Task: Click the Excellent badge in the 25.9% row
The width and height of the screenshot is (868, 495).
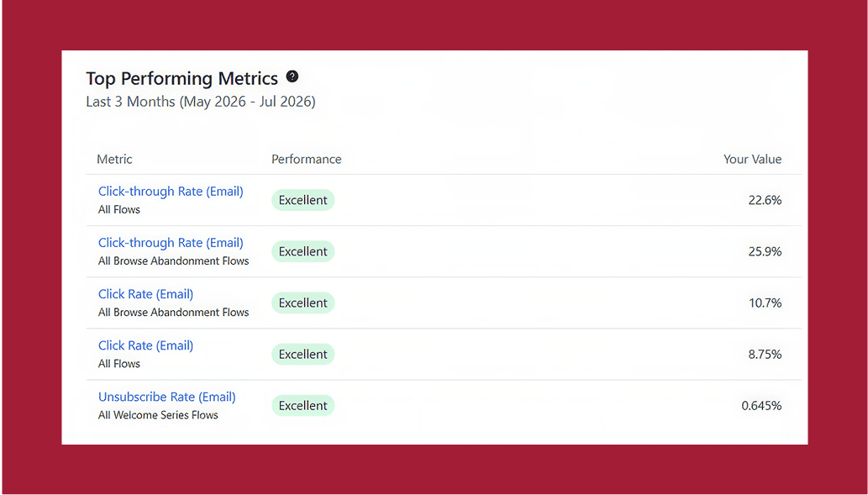Action: (302, 251)
